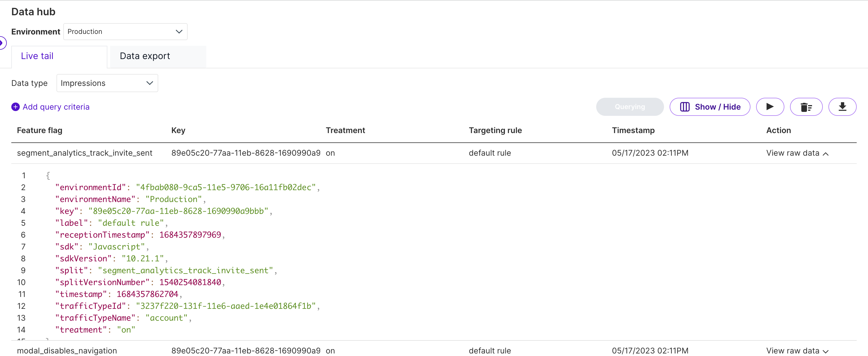
Task: Click the segment_analytics_track_invite_sent row name
Action: 84,153
